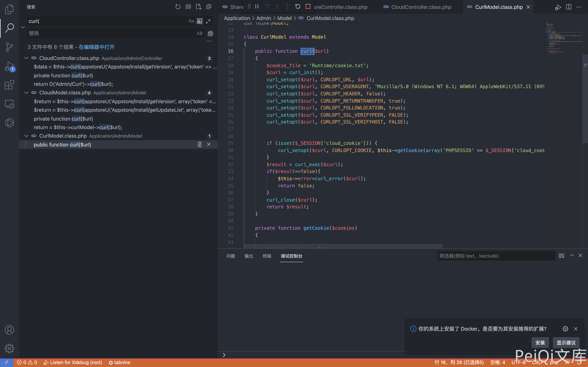Toggle Match Whole Word option

coord(199,21)
